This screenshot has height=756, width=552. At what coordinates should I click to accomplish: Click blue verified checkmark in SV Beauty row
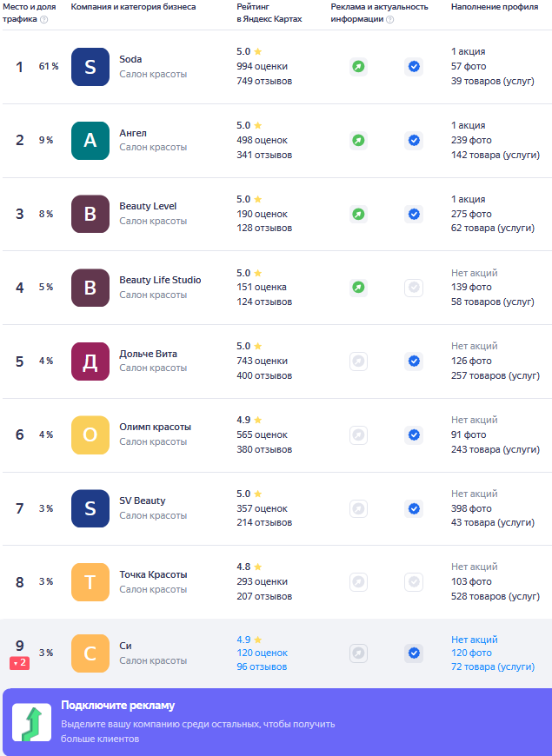[414, 508]
